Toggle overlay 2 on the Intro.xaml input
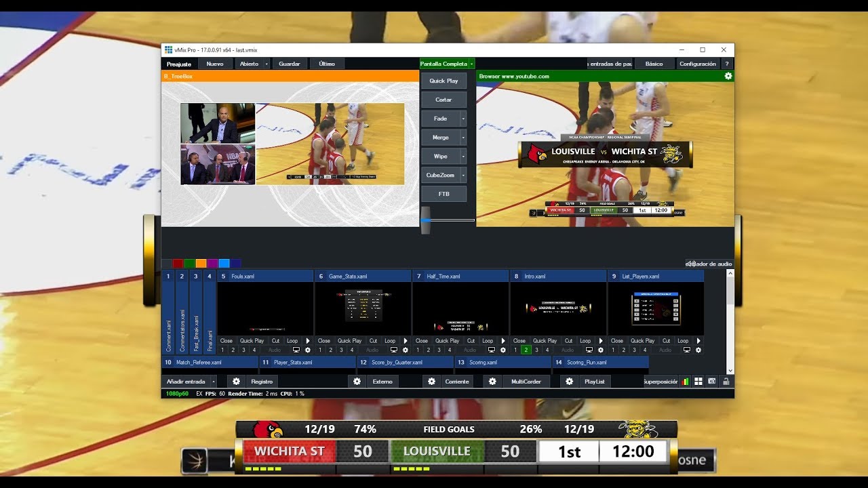This screenshot has width=868, height=488. 526,350
